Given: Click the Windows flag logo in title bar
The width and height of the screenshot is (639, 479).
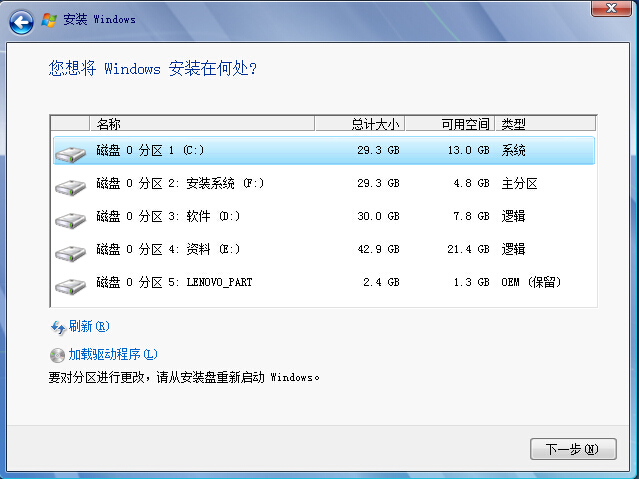Looking at the screenshot, I should click(49, 20).
